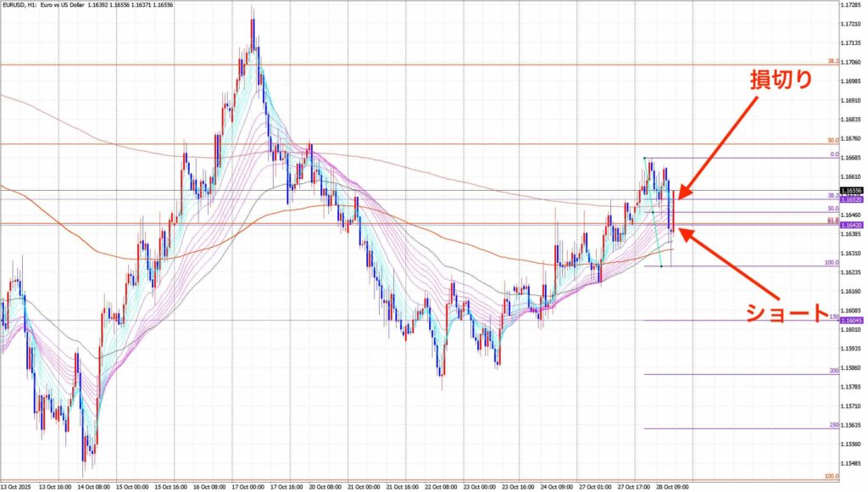This screenshot has height=492, width=868.
Task: Click the 1.17285 price on the price scale
Action: tap(852, 5)
